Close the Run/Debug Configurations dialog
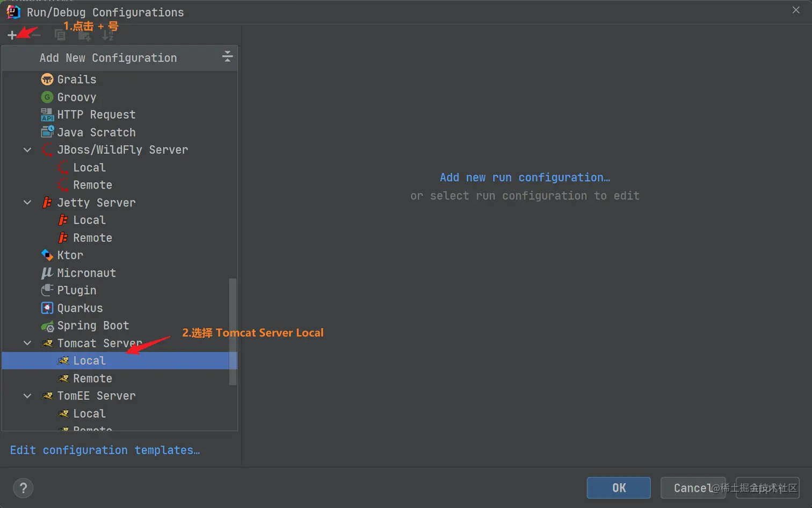Image resolution: width=812 pixels, height=508 pixels. 796,10
